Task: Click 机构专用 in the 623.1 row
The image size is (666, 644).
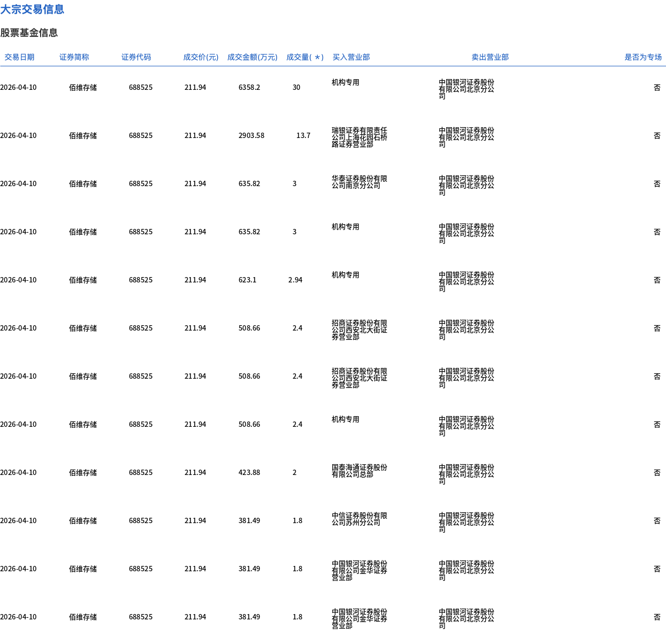Action: tap(346, 275)
